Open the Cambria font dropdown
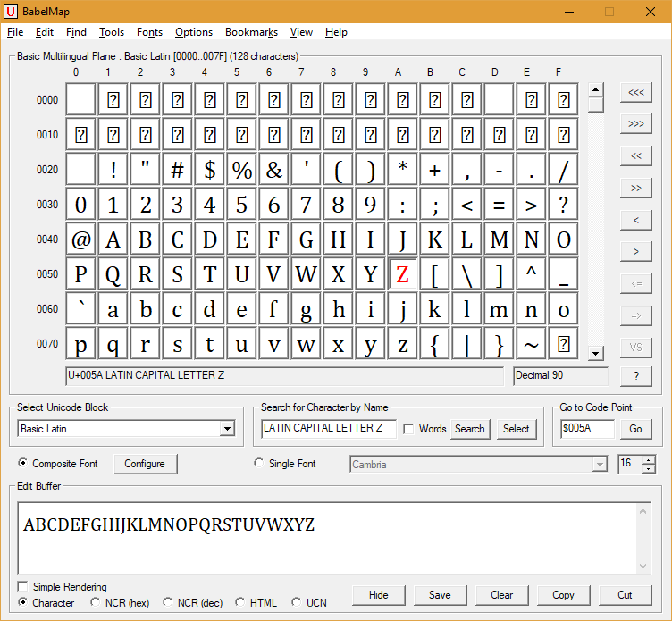This screenshot has width=672, height=621. [600, 464]
